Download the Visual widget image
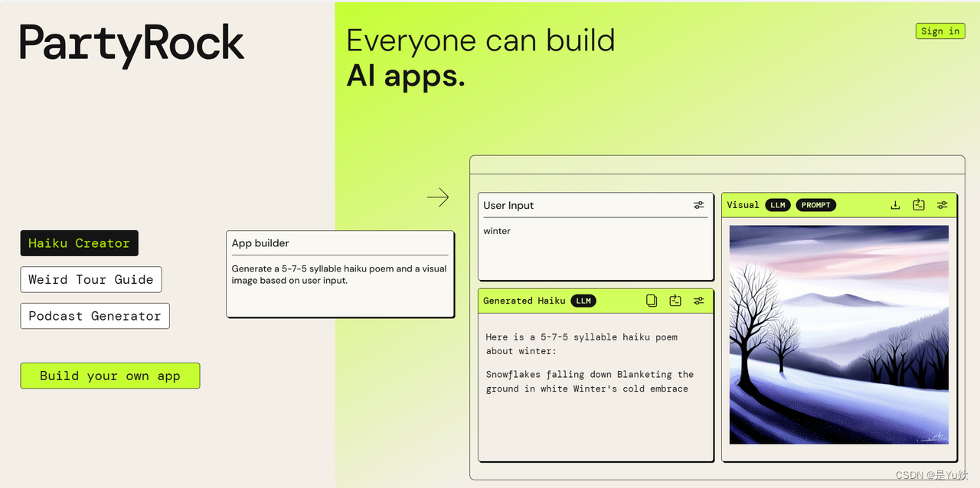Viewport: 980px width, 488px height. (x=895, y=205)
